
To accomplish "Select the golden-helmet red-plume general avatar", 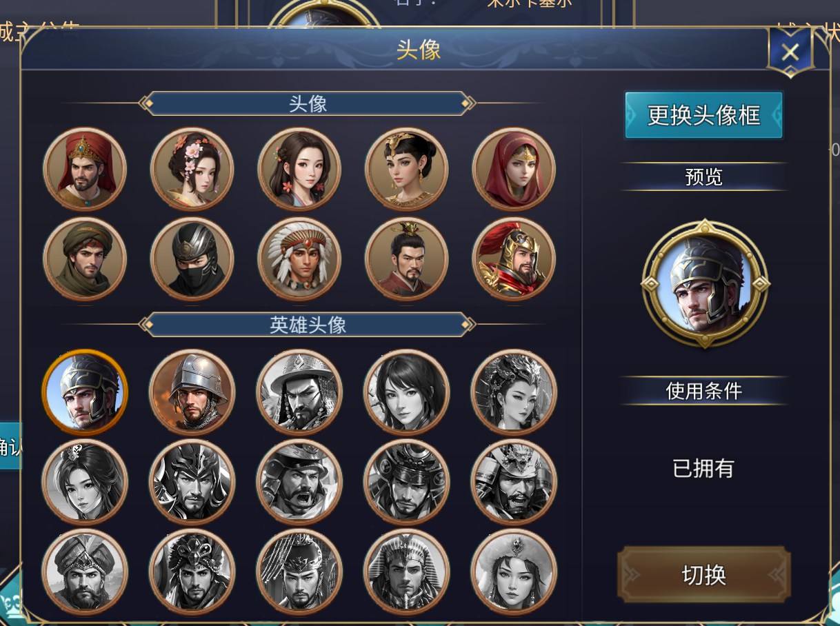I will [x=514, y=259].
